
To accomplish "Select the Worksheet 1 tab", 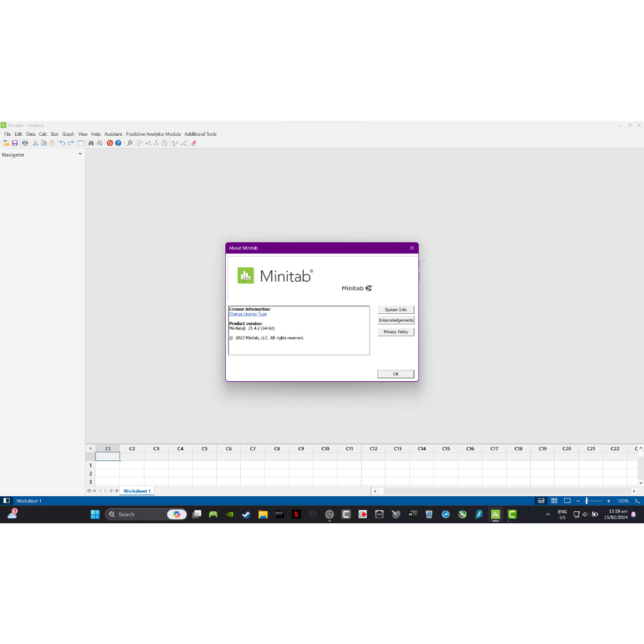I will (x=136, y=491).
